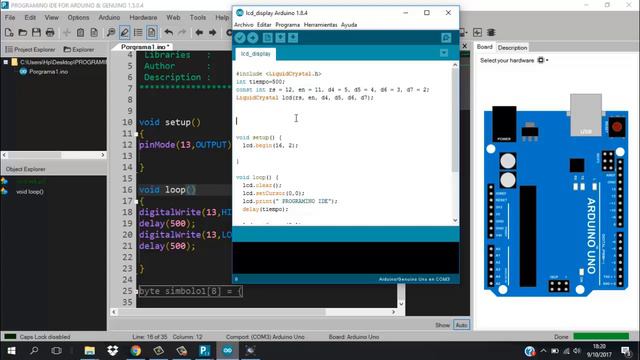Undo the last edit in Programino
Screen dimensions: 640x360
pos(169,32)
